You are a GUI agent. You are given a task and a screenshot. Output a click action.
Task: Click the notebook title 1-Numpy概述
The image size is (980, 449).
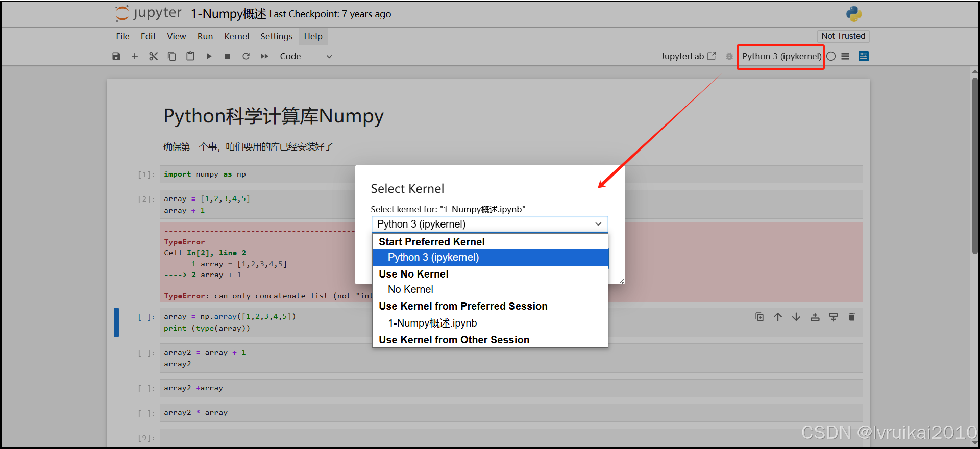[229, 14]
